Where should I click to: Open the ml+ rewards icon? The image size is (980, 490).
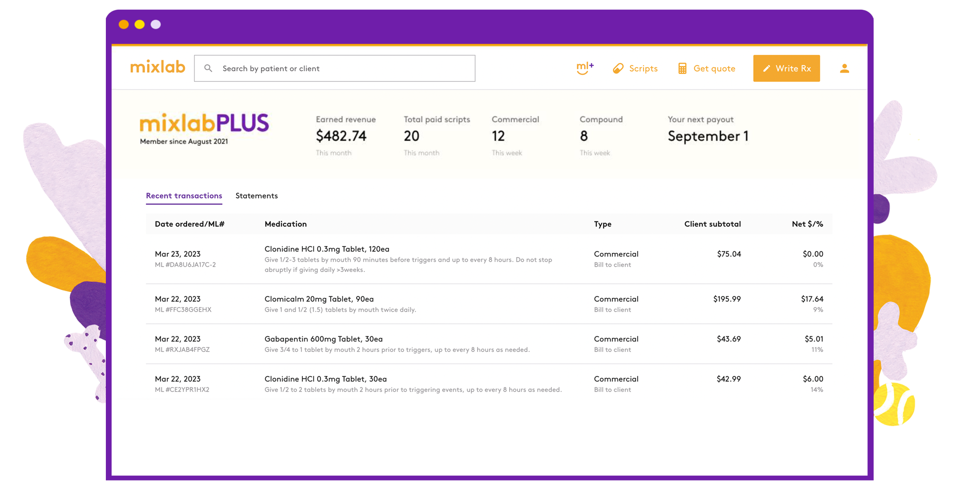coord(585,68)
